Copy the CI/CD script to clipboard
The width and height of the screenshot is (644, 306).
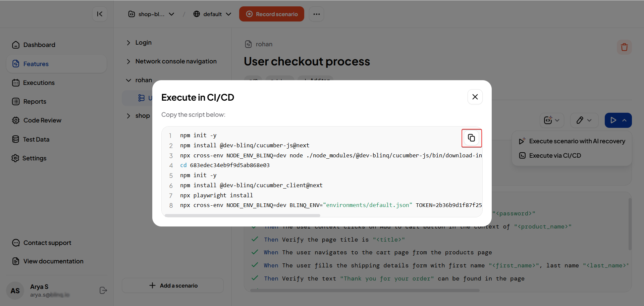(x=471, y=138)
